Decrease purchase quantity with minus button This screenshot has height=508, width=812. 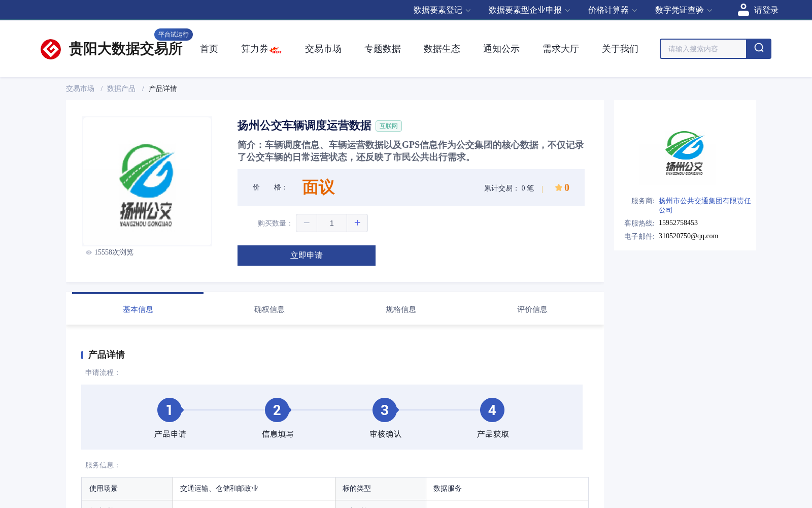coord(307,223)
